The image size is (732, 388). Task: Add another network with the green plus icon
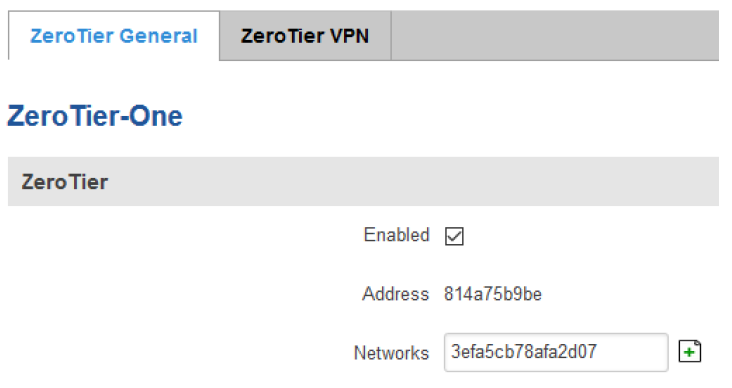tap(690, 352)
